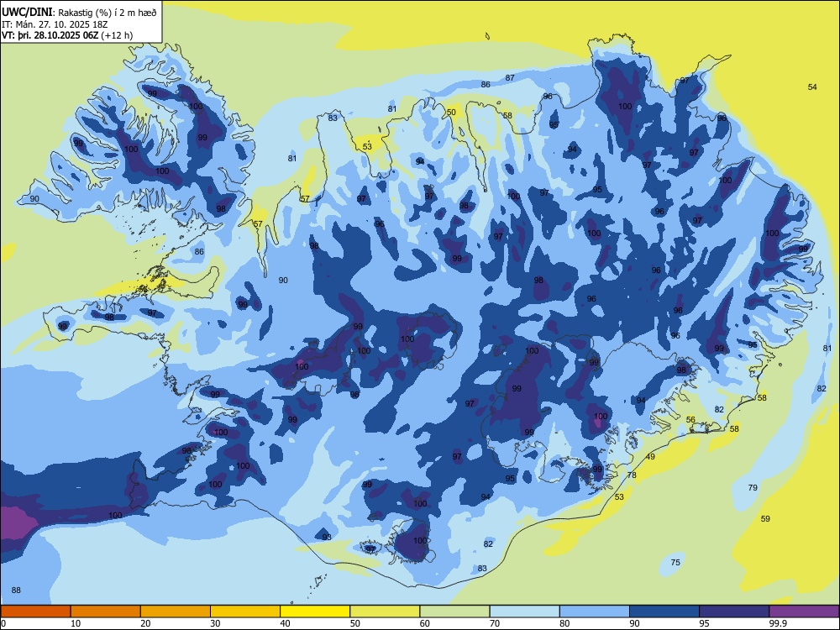The image size is (840, 630).
Task: Click the '87' humidity value over the sea
Action: tap(510, 77)
